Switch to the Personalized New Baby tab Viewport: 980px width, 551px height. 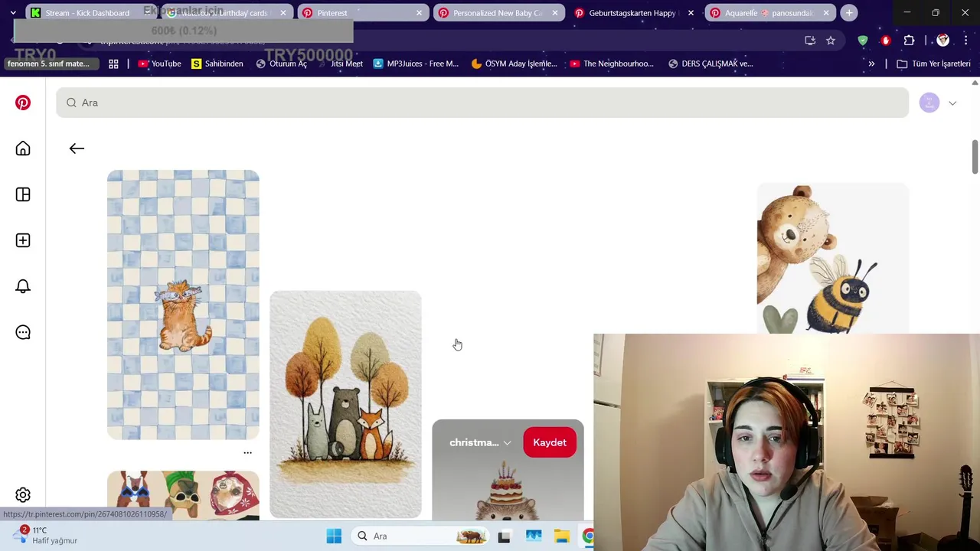tap(498, 13)
